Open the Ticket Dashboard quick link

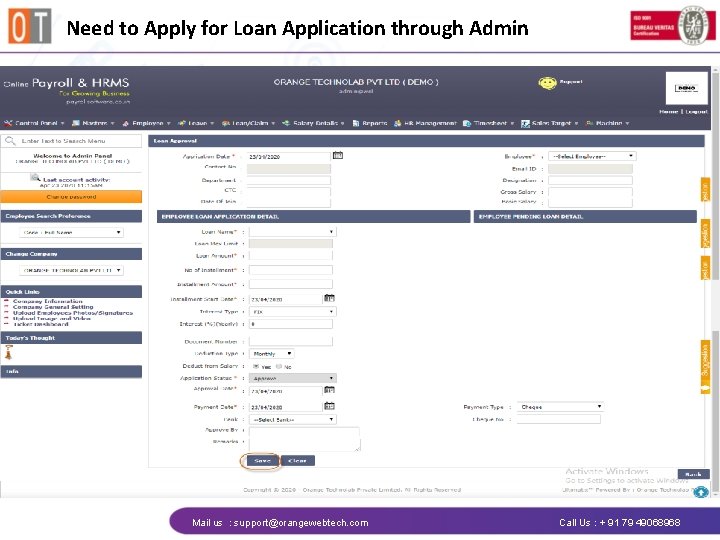(40, 324)
